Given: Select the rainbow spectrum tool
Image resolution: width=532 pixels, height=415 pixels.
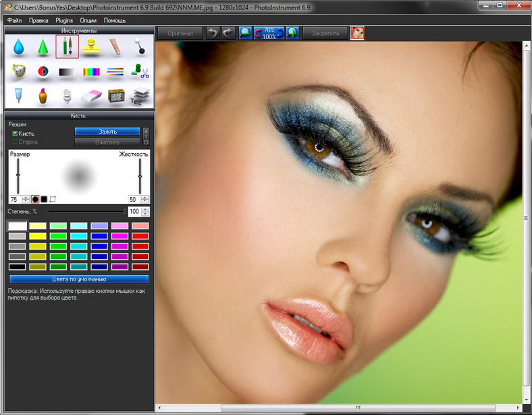Looking at the screenshot, I should [91, 72].
